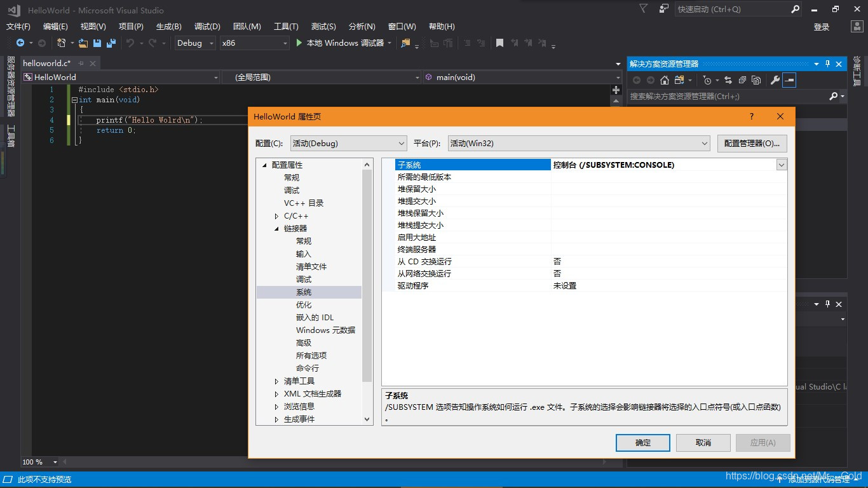868x488 pixels.
Task: Open the 调试(D) menu
Action: pyautogui.click(x=207, y=27)
